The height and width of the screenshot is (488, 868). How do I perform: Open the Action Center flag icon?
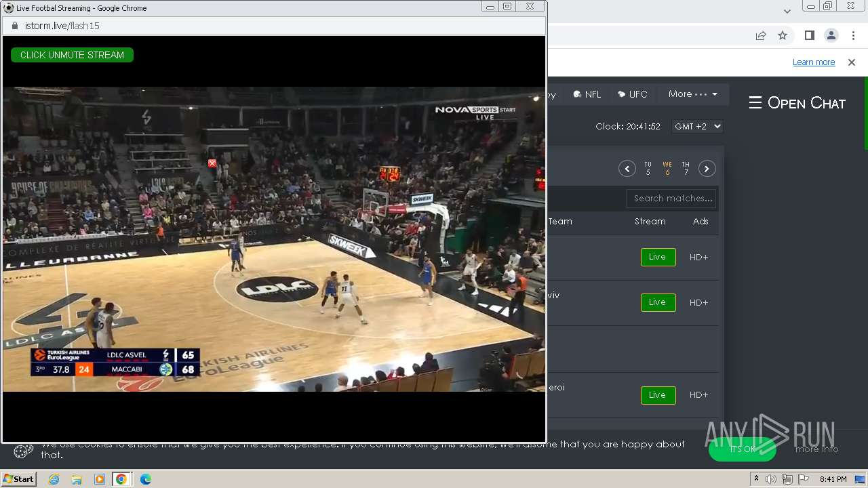(804, 479)
